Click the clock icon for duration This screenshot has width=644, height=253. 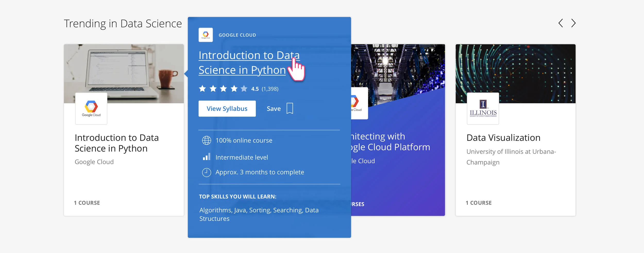[206, 172]
